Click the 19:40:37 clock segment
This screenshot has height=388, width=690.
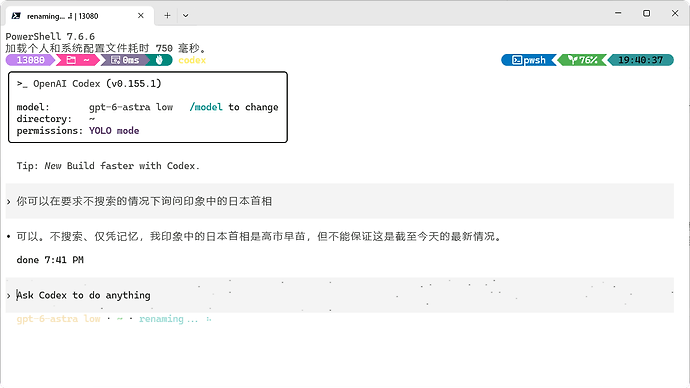641,60
